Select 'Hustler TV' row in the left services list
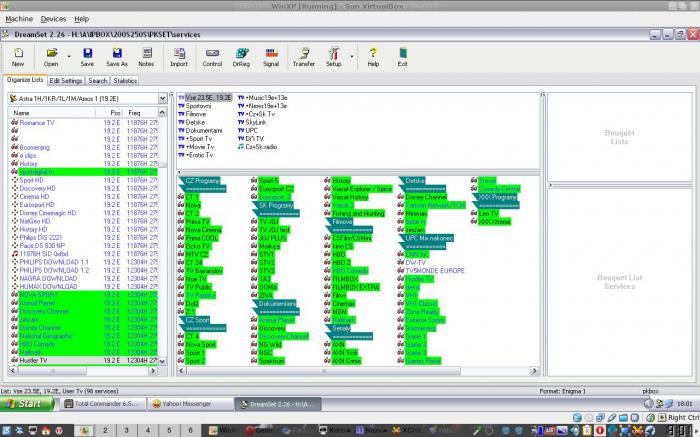700x437 pixels. click(84, 360)
